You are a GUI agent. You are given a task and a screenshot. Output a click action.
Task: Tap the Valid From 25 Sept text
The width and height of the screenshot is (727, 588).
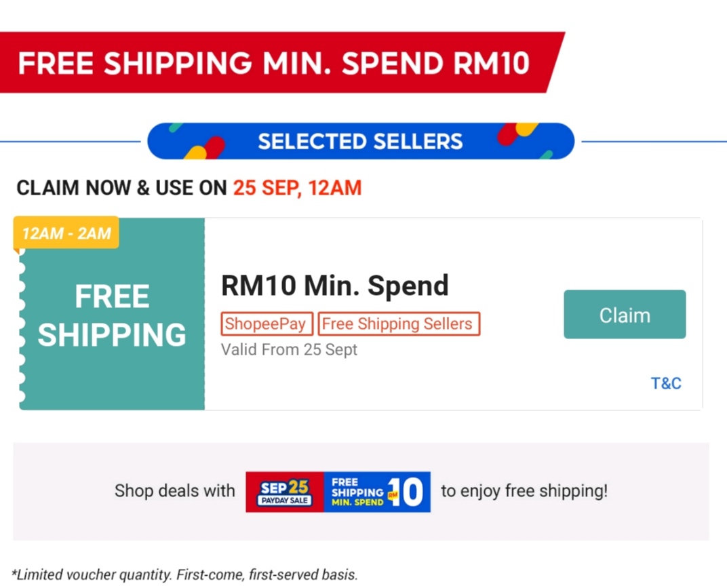click(289, 350)
